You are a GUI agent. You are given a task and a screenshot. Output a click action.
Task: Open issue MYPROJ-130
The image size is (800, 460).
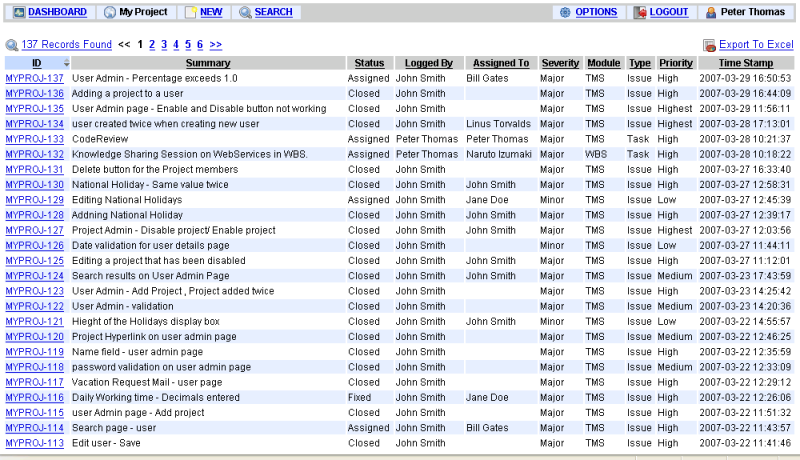click(x=35, y=185)
